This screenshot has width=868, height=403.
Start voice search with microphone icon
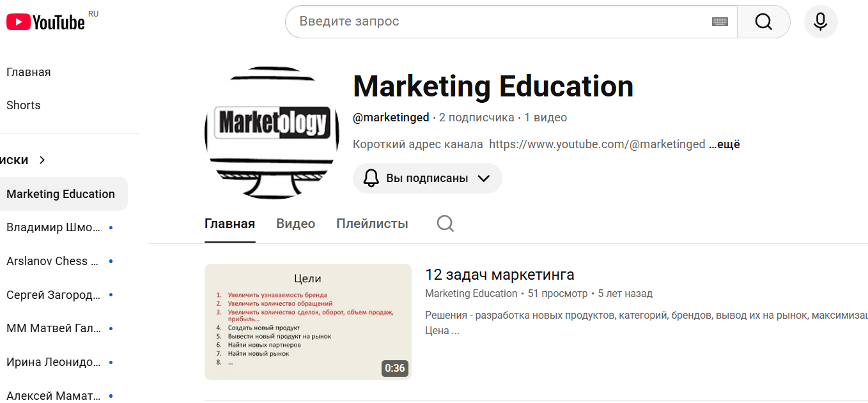coord(821,22)
